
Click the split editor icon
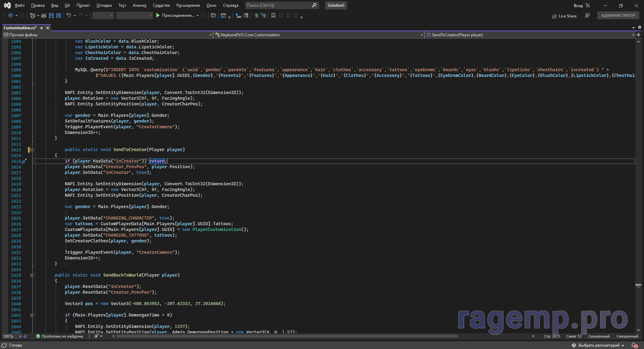tap(638, 35)
